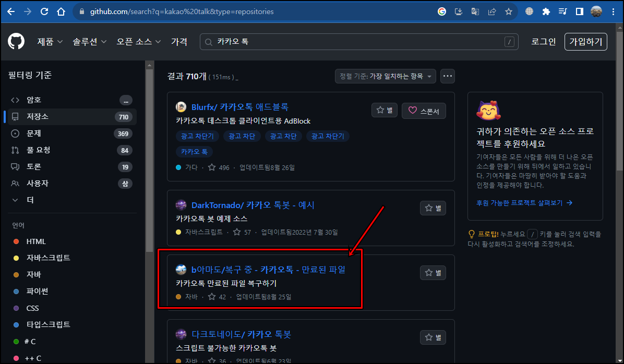Star the 다크토네이도/ 카카오 톡봇 repository
624x364 pixels.
click(433, 337)
